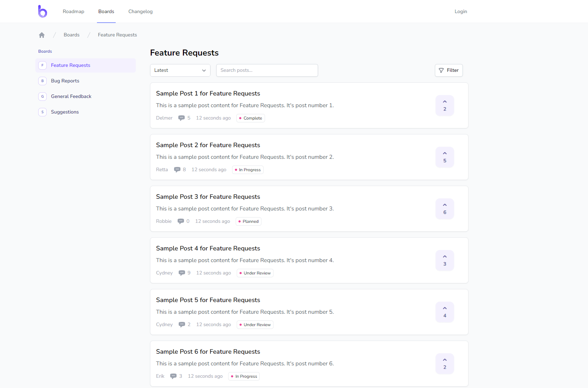Click the comment icon on Sample Post 4
Image resolution: width=588 pixels, height=388 pixels.
pos(182,273)
